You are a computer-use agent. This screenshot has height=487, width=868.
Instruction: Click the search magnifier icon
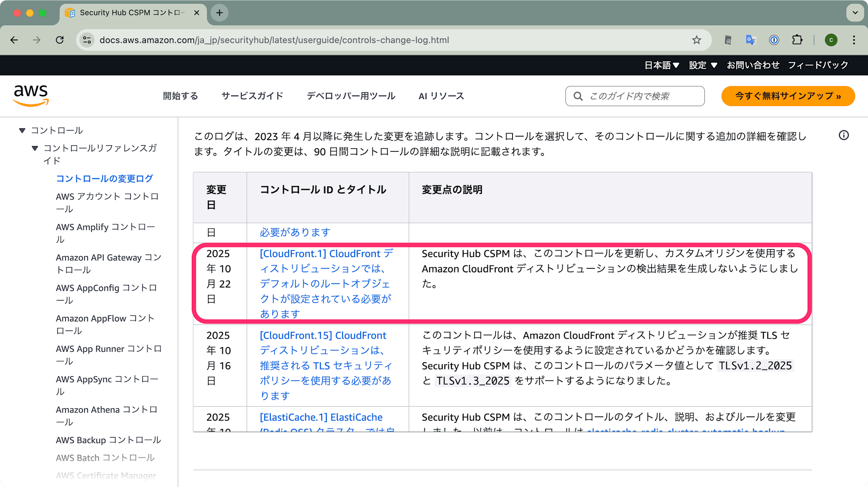[x=578, y=96]
